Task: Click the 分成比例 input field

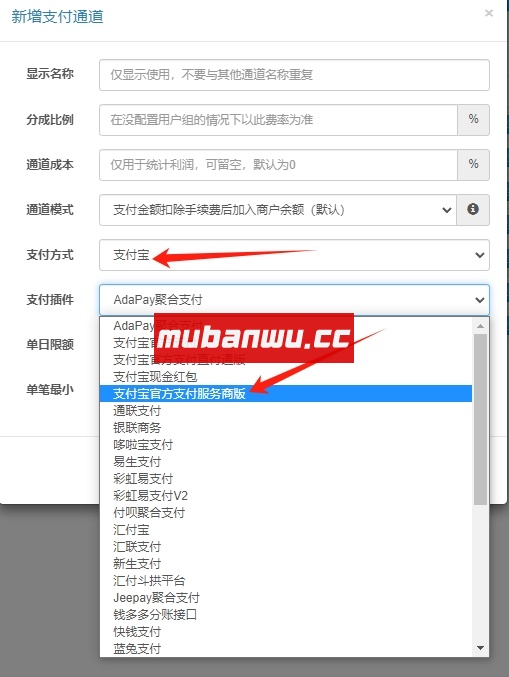Action: coord(278,120)
